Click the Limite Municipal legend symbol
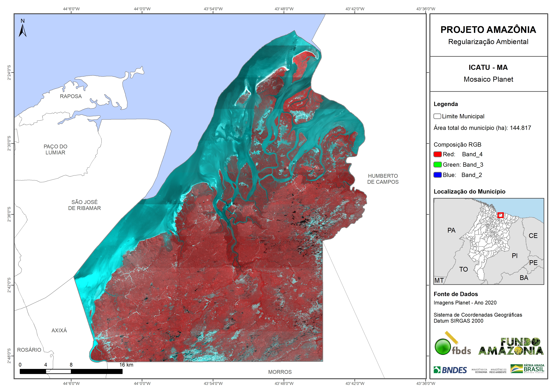 click(437, 116)
